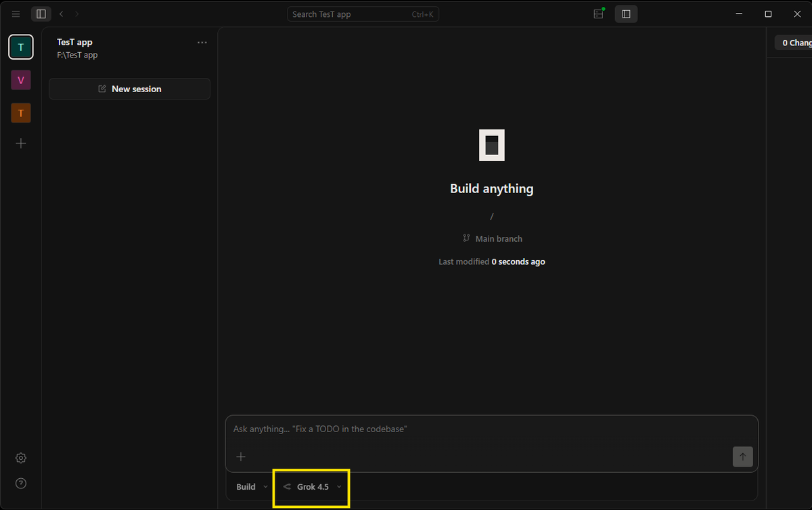Minimize the application window

click(x=739, y=14)
